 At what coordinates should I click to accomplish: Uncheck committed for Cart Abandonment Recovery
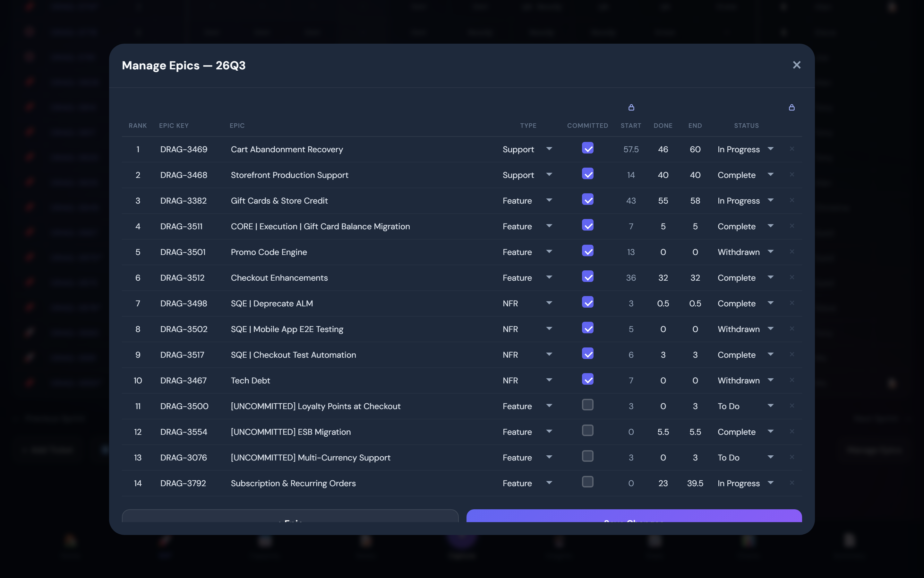pyautogui.click(x=588, y=148)
